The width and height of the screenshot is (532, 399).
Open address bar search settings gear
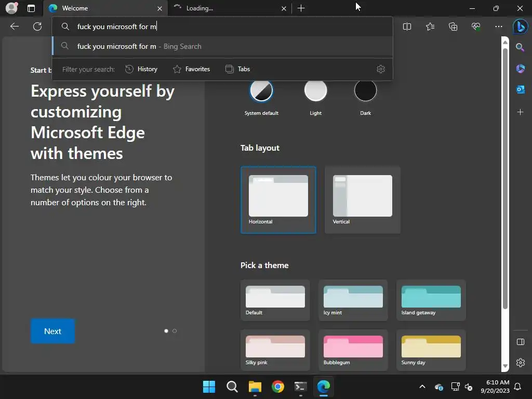[381, 69]
